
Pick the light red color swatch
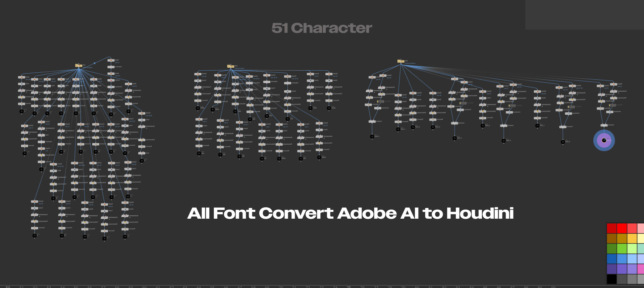pyautogui.click(x=632, y=228)
